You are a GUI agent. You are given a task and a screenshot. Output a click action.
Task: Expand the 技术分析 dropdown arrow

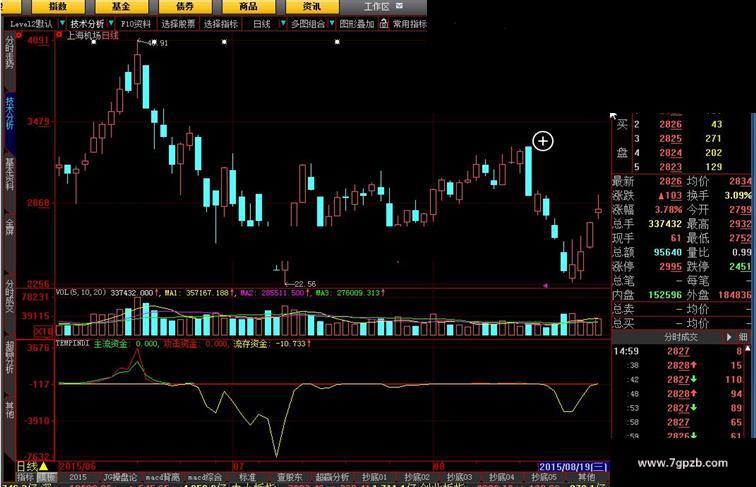[x=111, y=23]
